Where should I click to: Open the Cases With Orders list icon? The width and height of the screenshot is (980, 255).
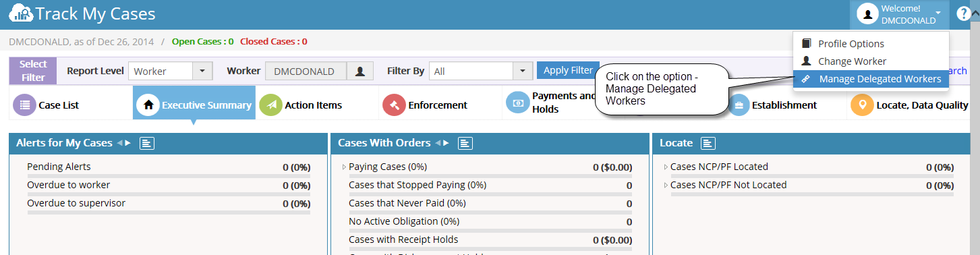coord(465,143)
